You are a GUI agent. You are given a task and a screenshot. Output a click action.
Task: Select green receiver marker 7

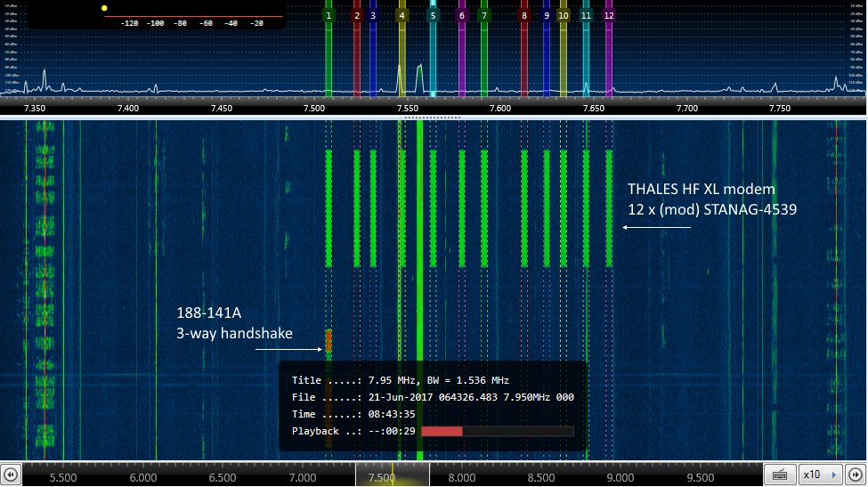point(484,15)
